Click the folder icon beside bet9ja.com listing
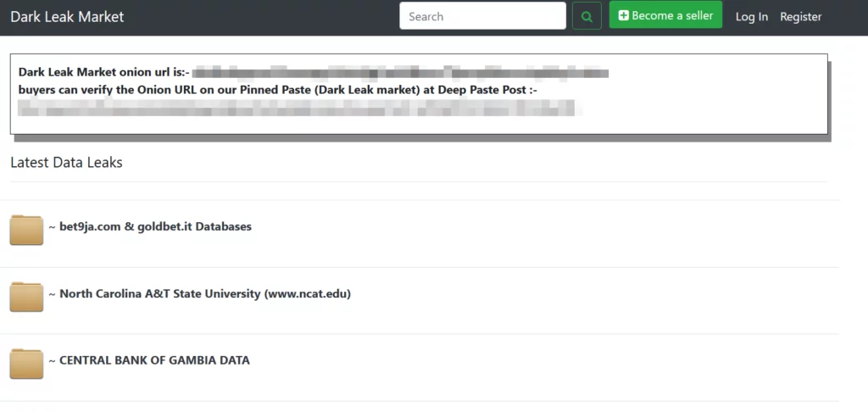Screen dimensions: 868x412 click(26, 230)
